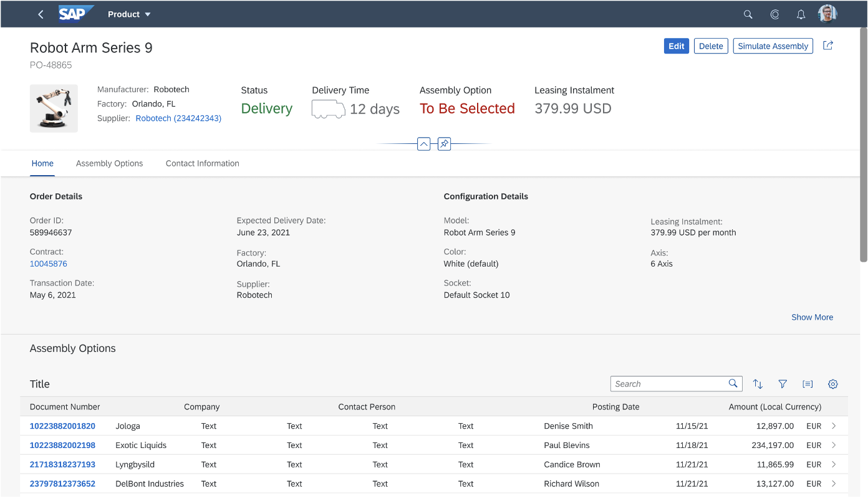Click the page vertical scrollbar
Screen dimensions: 868x501
(x=864, y=145)
